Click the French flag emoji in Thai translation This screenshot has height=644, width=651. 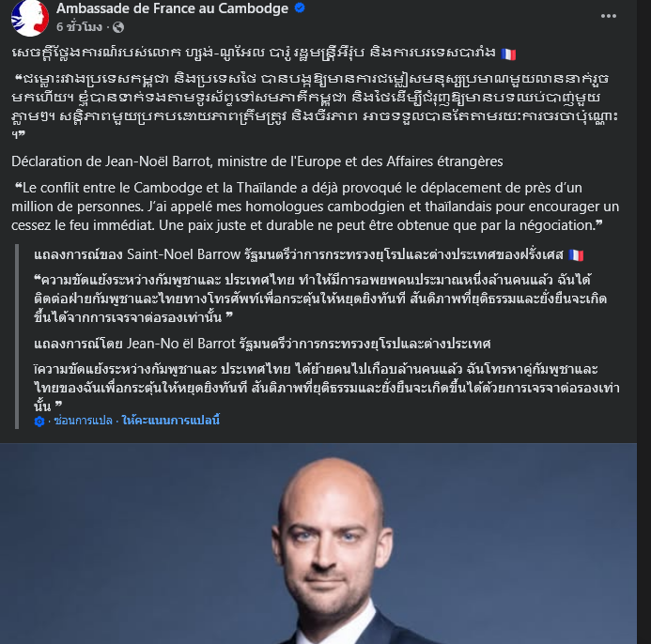576,254
